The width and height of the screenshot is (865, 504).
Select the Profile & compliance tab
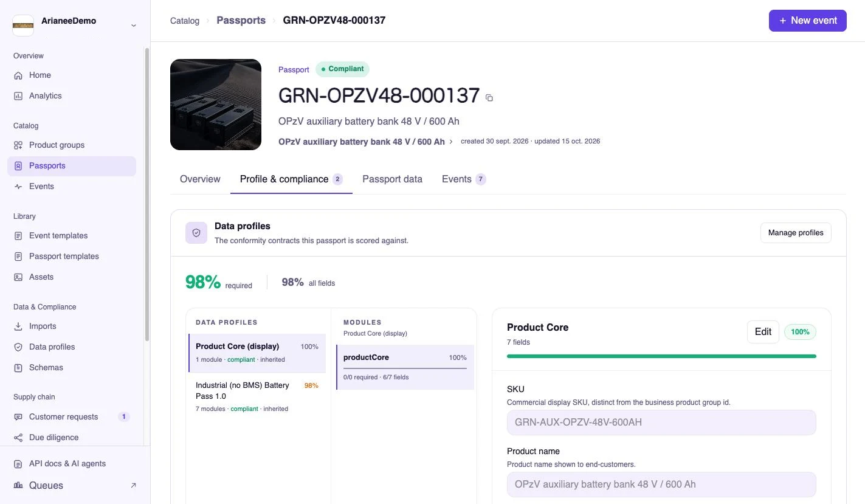(291, 179)
